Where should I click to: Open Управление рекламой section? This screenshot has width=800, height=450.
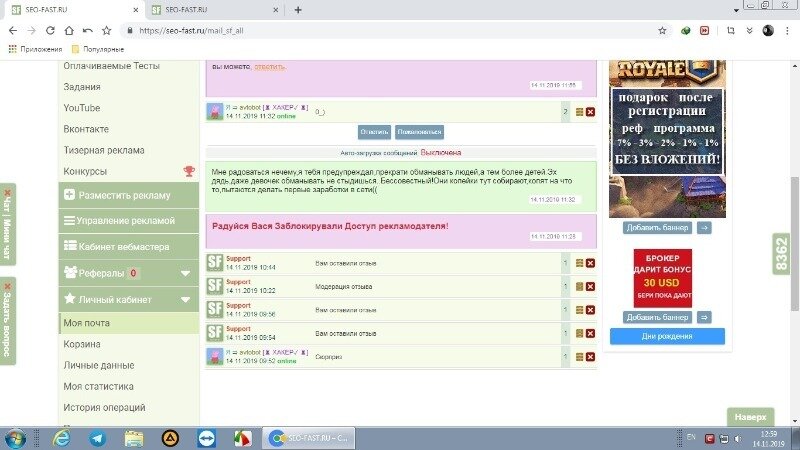click(129, 221)
